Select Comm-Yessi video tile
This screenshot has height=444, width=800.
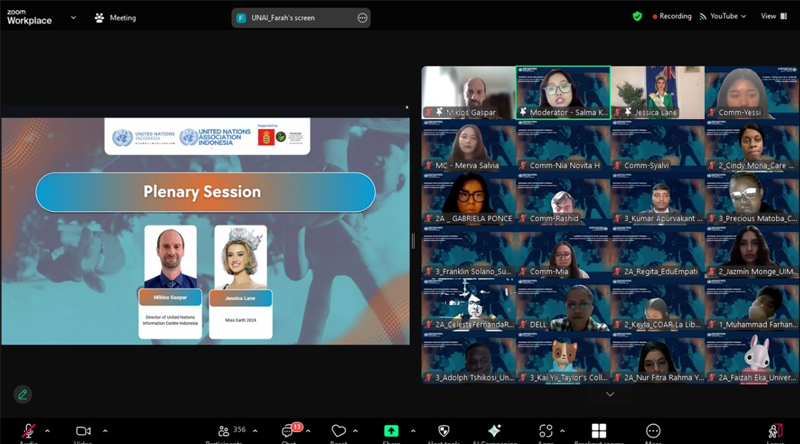click(x=753, y=92)
